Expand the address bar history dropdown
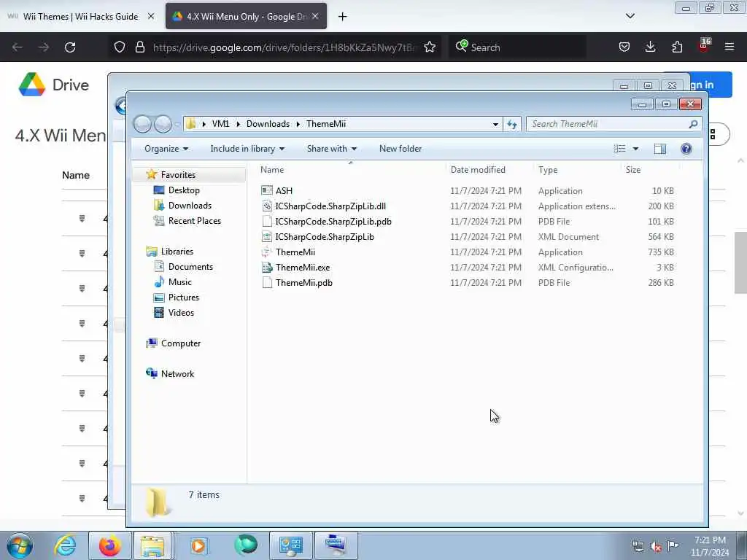This screenshot has height=560, width=747. pyautogui.click(x=495, y=124)
